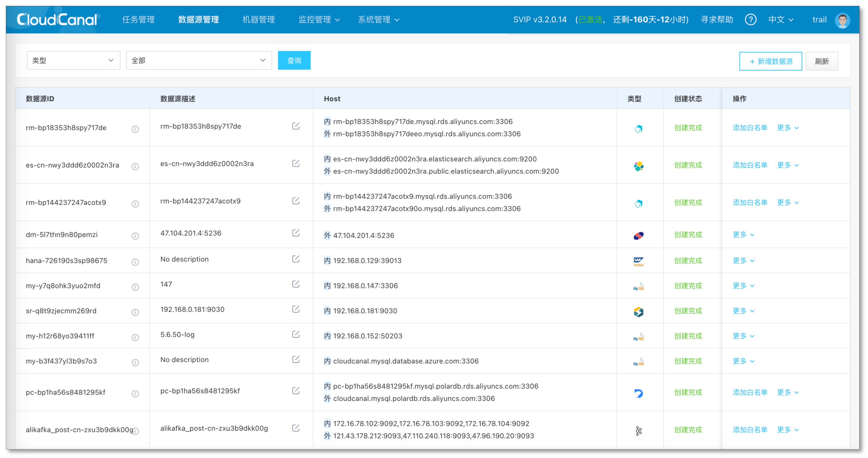Click the trail username
Viewport: 868px width, 458px height.
coord(819,20)
